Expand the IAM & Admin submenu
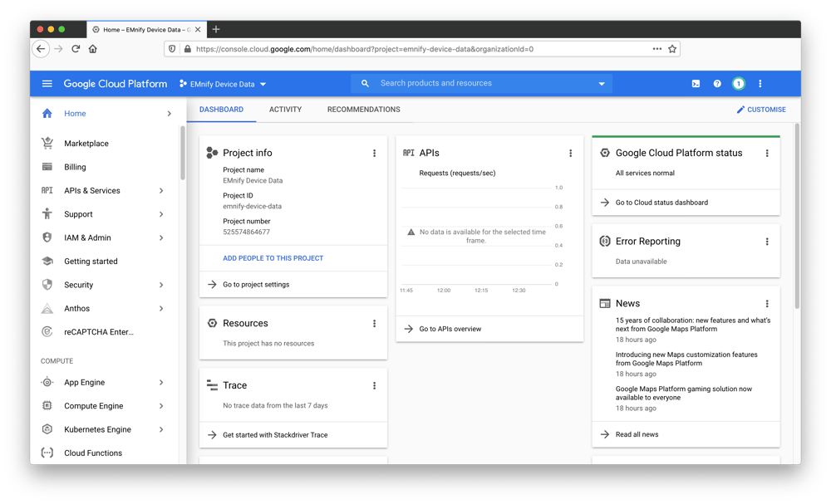 pos(161,237)
